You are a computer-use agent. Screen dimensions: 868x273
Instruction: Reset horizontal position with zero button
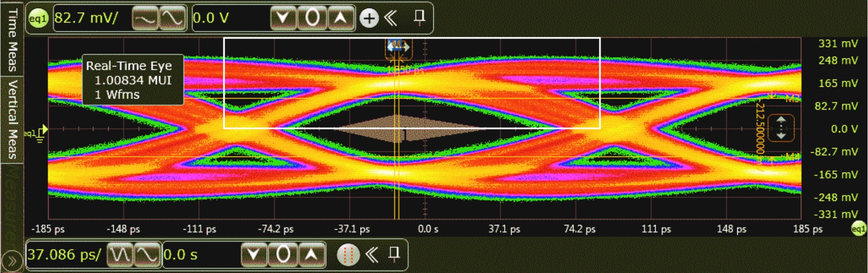click(x=283, y=255)
